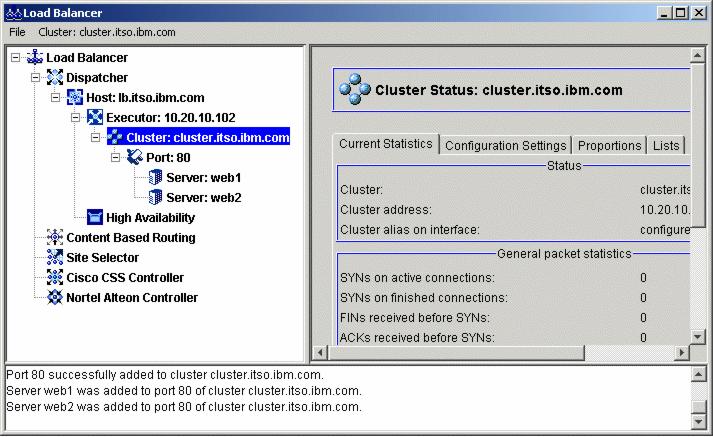Click the status panel horizontal scrollbar thumb
Viewport: 713px width, 437px height.
click(456, 352)
